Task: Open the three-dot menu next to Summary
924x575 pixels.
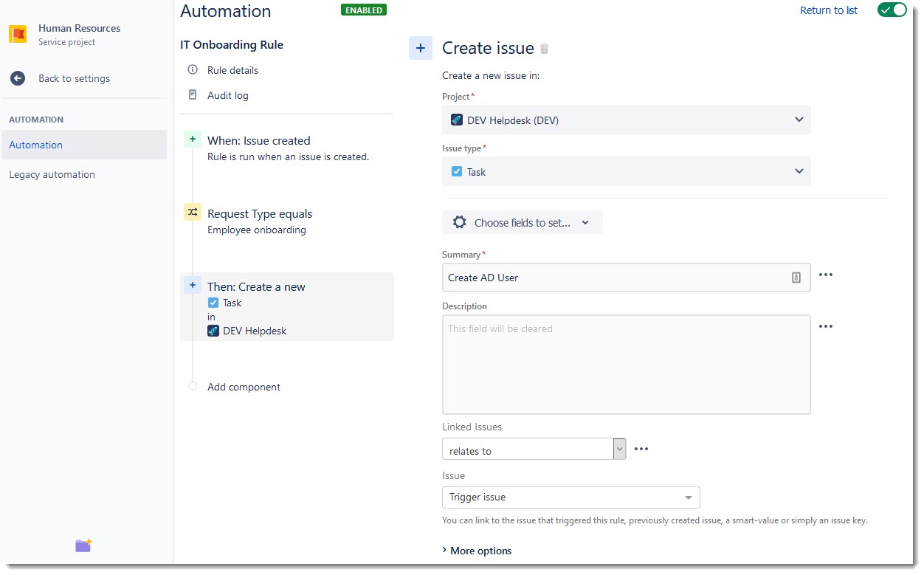Action: 826,275
